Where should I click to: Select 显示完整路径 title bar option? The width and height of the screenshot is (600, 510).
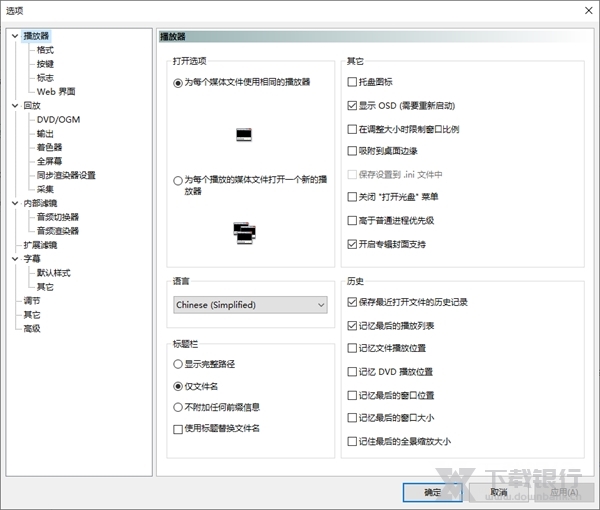[x=178, y=364]
